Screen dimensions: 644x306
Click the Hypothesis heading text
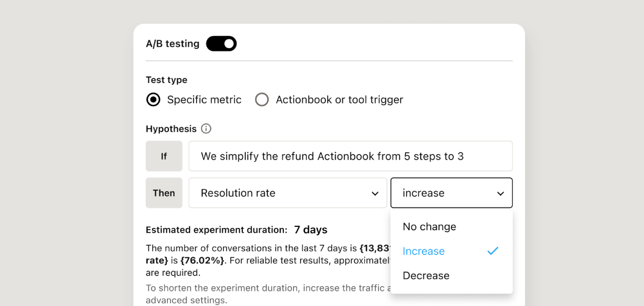click(x=171, y=129)
